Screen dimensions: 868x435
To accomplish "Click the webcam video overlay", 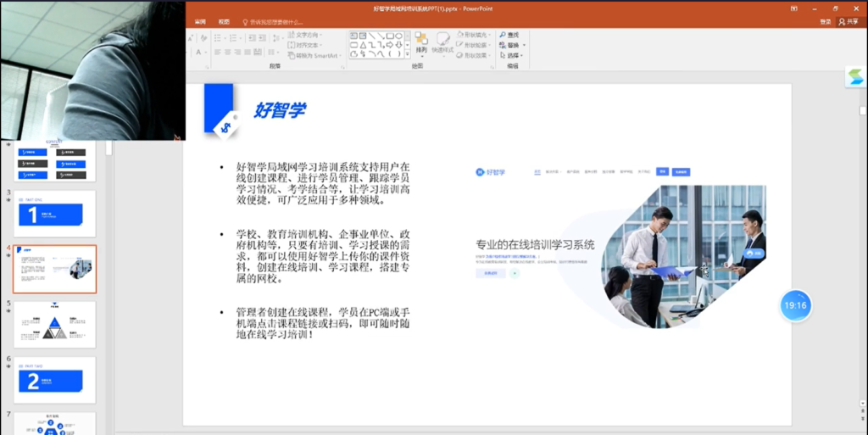I will pos(93,70).
